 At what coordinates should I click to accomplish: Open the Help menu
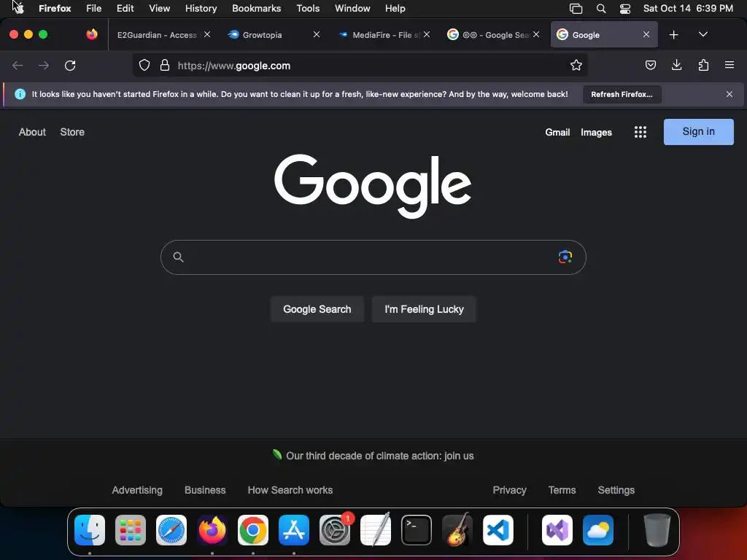pyautogui.click(x=395, y=8)
